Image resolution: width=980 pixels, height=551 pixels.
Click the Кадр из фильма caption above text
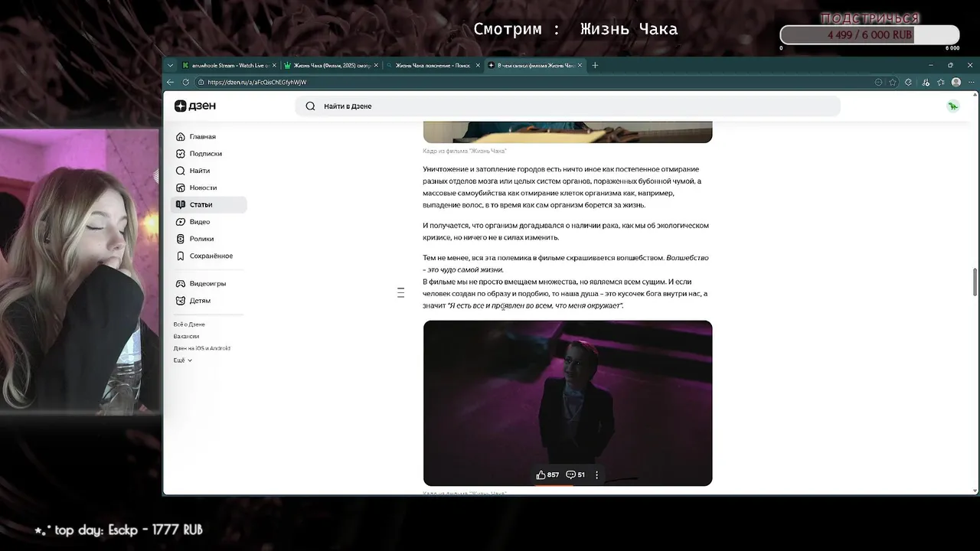point(465,151)
